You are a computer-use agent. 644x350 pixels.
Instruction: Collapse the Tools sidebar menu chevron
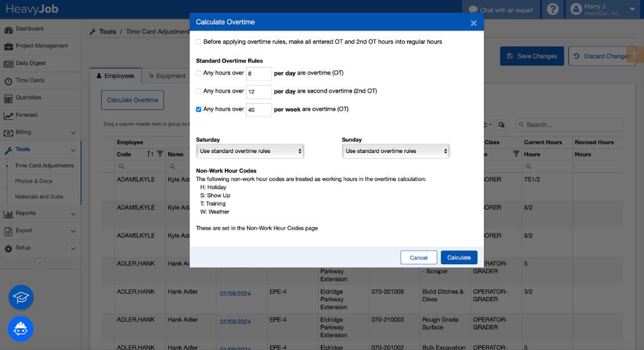click(x=73, y=150)
